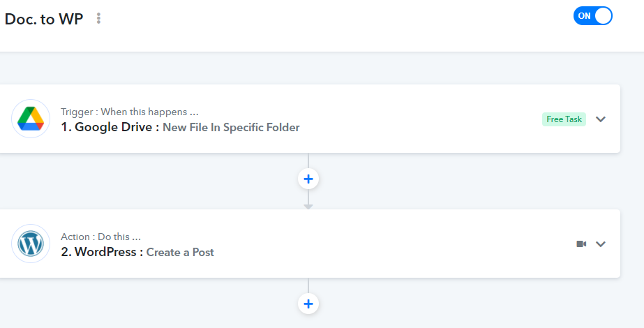Click the arrowhead connector above the WordPress step
Viewport: 644px width, 328px height.
(x=308, y=207)
